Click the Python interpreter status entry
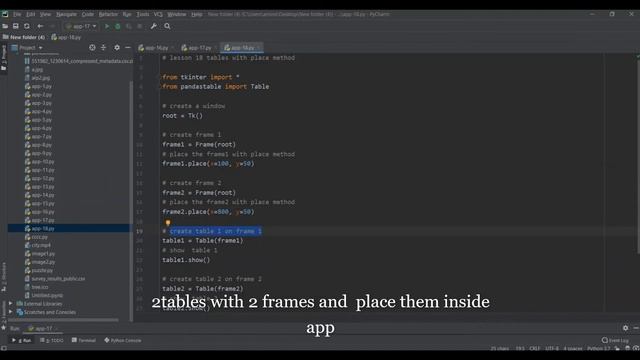The image size is (640, 360). [598, 349]
